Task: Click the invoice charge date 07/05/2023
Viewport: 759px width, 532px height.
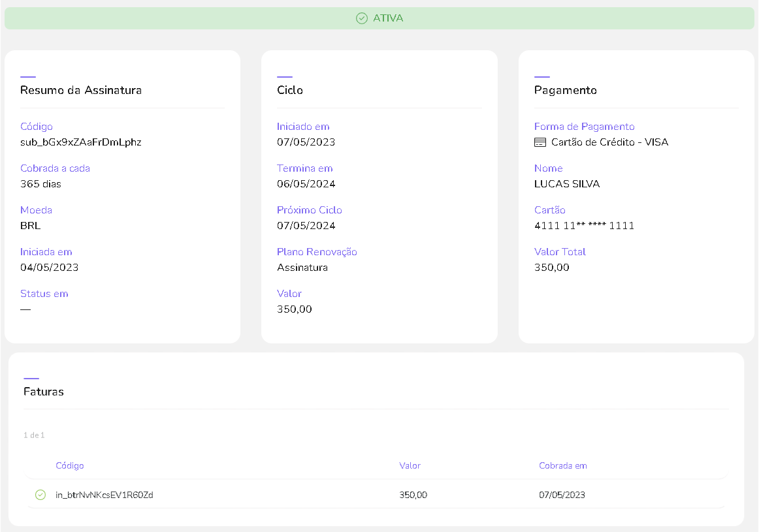Action: pyautogui.click(x=562, y=495)
